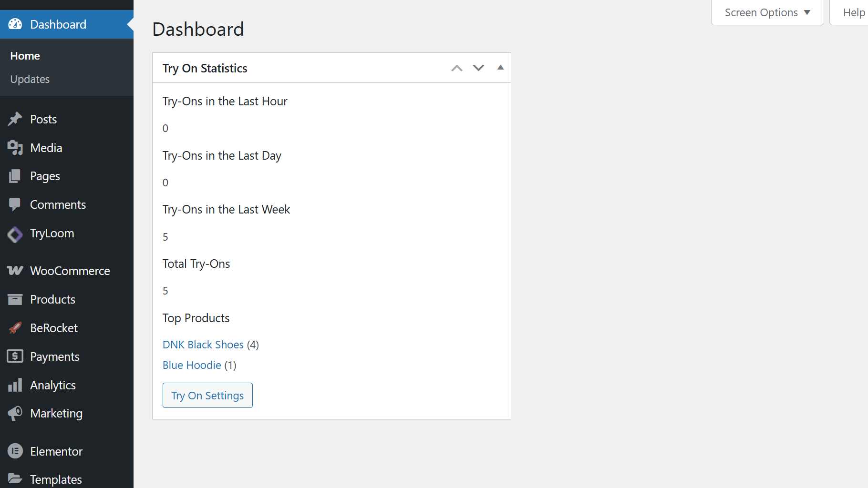Move the Try On Statistics widget up

457,68
